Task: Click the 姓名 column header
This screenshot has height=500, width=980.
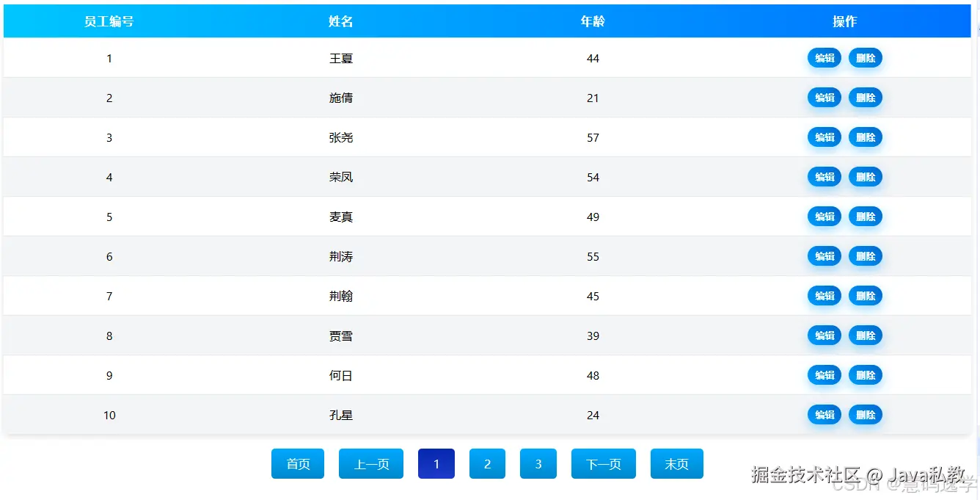Action: (x=341, y=21)
